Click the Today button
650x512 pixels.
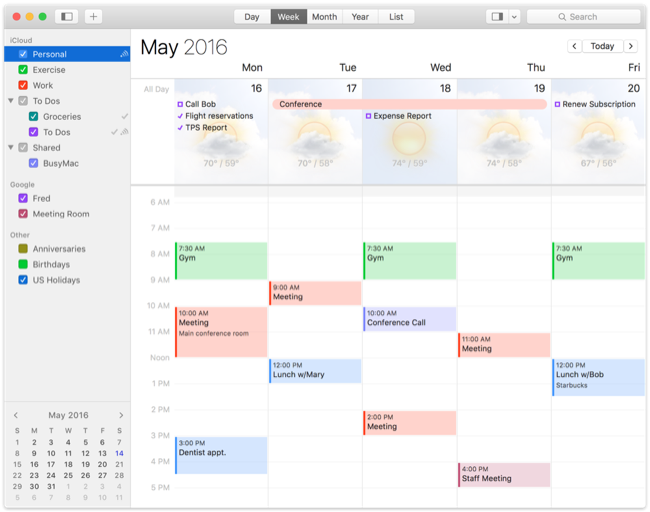(602, 46)
